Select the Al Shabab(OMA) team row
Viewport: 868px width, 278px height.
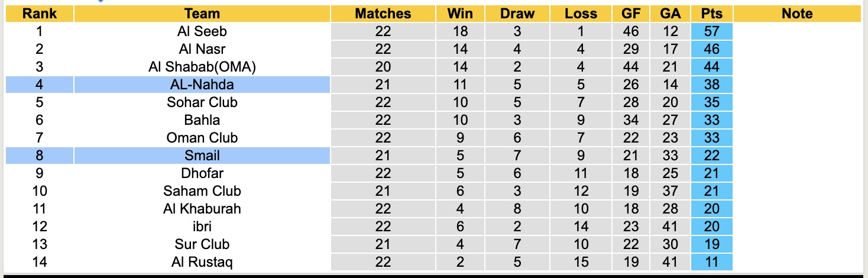[202, 67]
